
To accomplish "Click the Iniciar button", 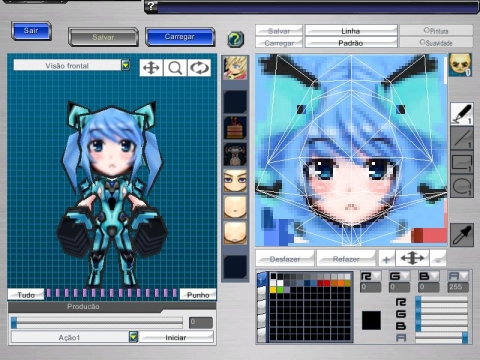I will (x=176, y=337).
